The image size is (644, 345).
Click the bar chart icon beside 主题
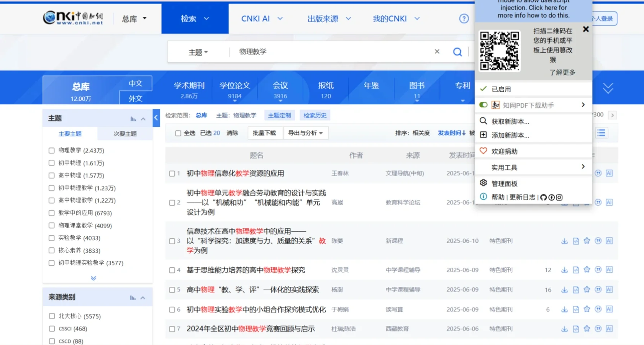click(x=132, y=119)
